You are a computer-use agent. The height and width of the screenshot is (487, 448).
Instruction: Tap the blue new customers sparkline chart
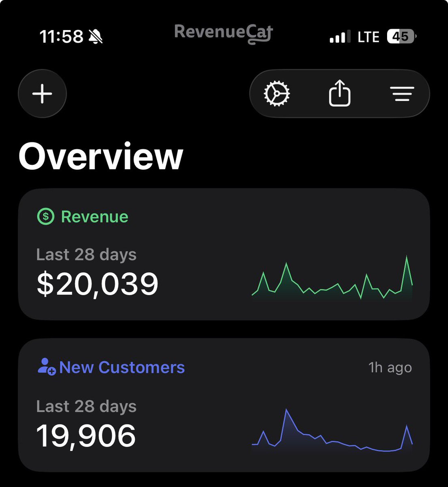coord(332,430)
